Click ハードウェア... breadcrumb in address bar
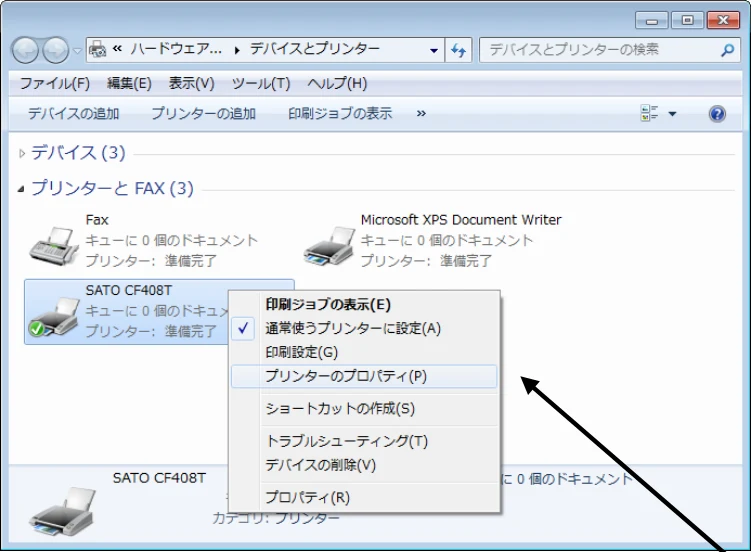This screenshot has width=752, height=552. pos(176,49)
